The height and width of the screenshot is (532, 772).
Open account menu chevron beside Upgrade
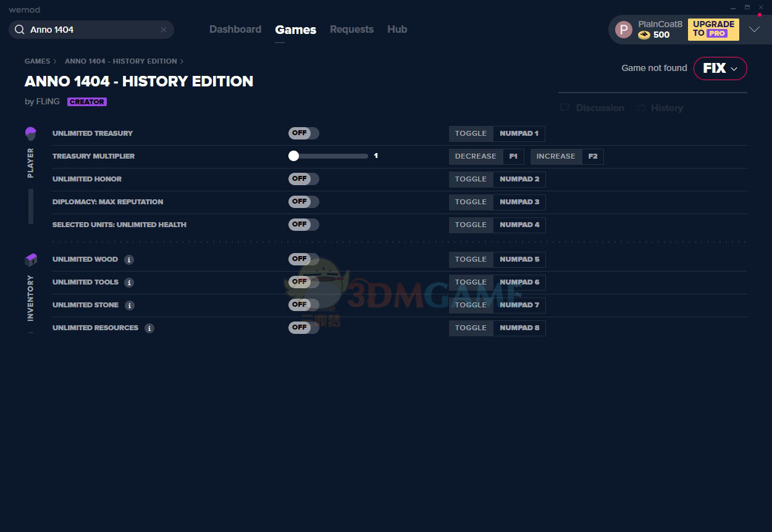pyautogui.click(x=754, y=30)
